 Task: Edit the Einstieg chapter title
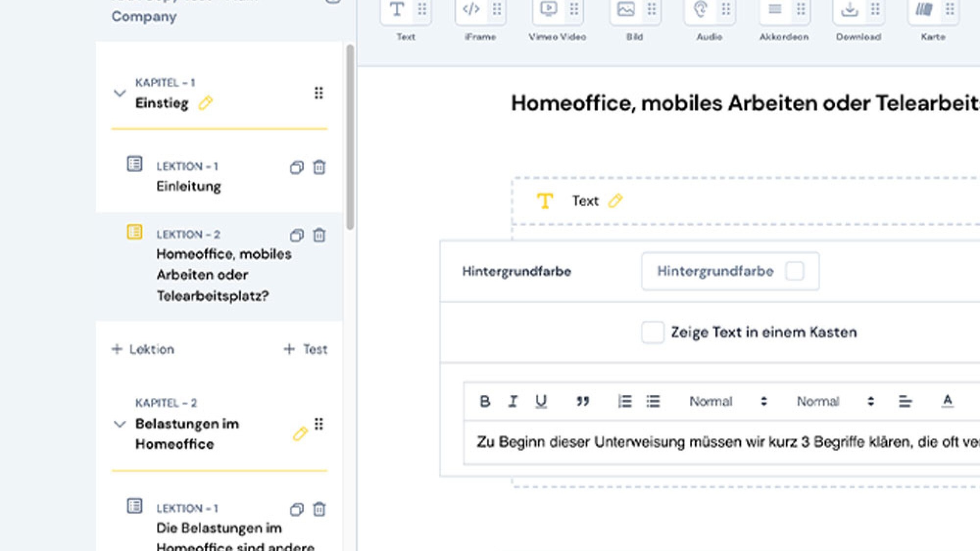tap(205, 103)
